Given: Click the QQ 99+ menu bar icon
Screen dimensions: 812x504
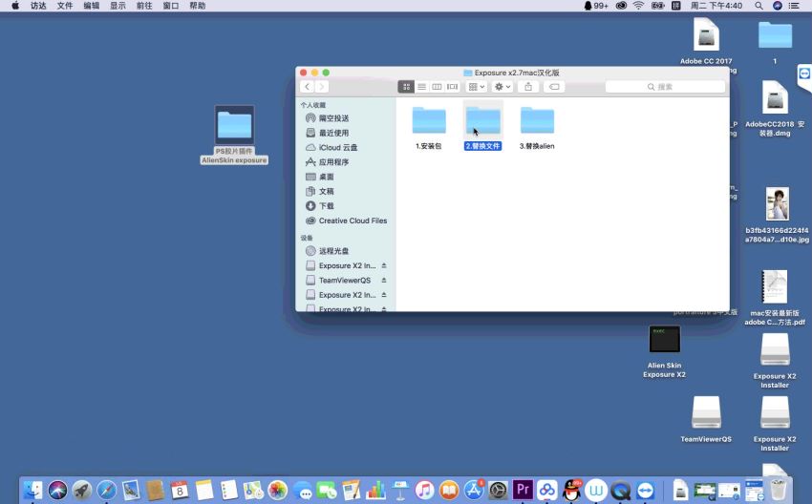Looking at the screenshot, I should click(595, 6).
